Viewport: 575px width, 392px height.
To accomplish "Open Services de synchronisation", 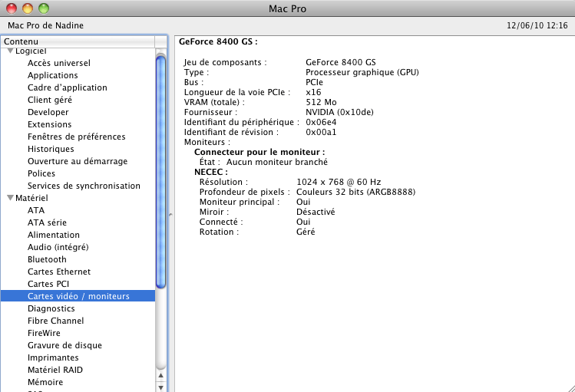I will (84, 186).
